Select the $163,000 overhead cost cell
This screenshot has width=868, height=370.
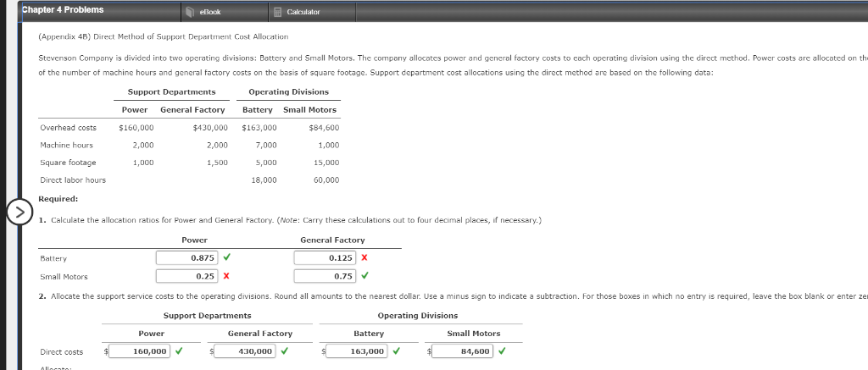click(259, 128)
